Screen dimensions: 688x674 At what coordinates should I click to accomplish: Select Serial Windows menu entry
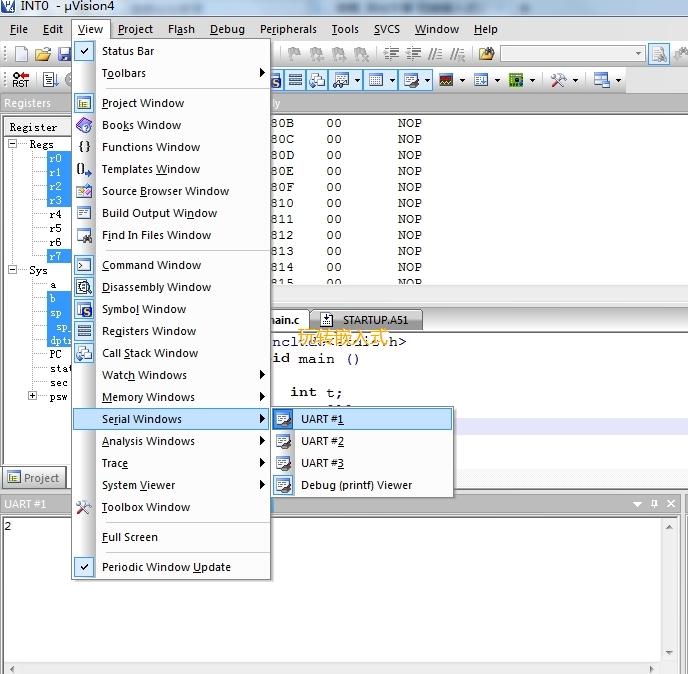tap(171, 419)
